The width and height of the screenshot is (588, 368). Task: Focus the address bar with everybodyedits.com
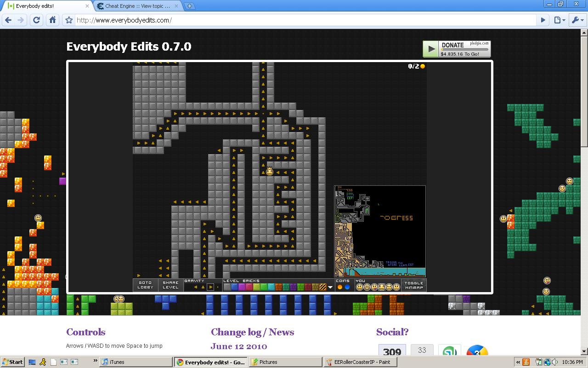coord(305,20)
